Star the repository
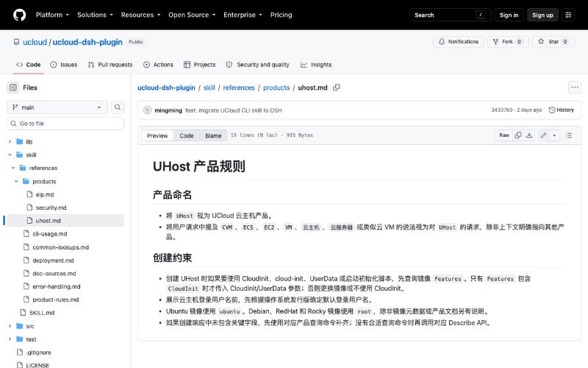Image resolution: width=588 pixels, height=368 pixels. [553, 42]
